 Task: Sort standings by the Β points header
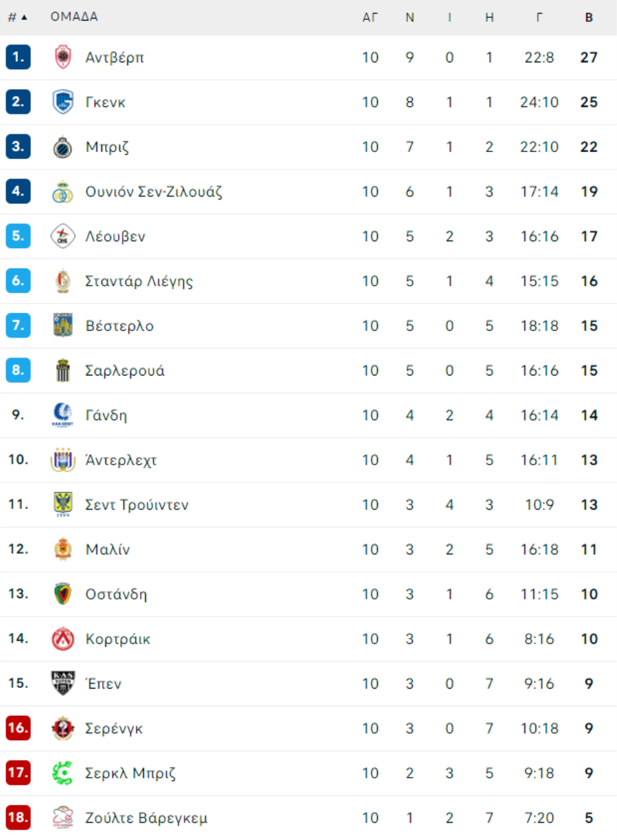[x=589, y=18]
